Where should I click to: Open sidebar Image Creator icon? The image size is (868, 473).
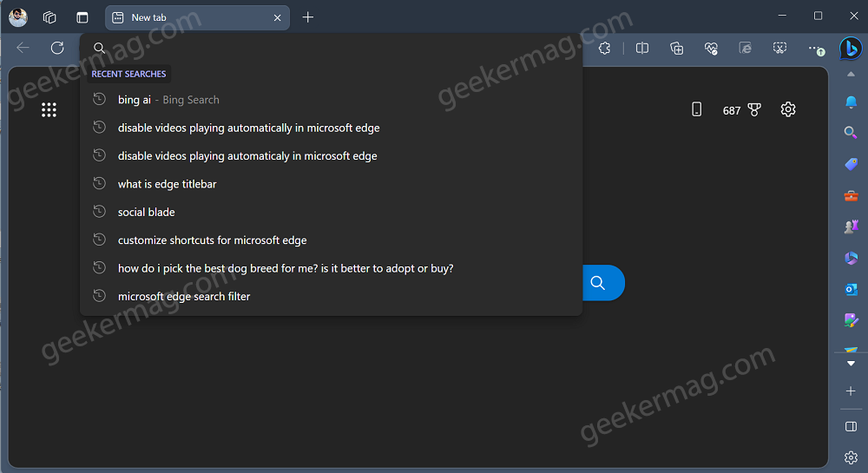[851, 319]
